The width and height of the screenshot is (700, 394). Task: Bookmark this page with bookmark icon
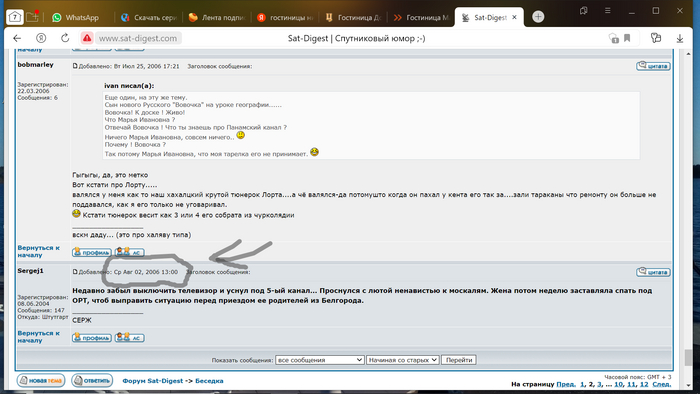(627, 38)
